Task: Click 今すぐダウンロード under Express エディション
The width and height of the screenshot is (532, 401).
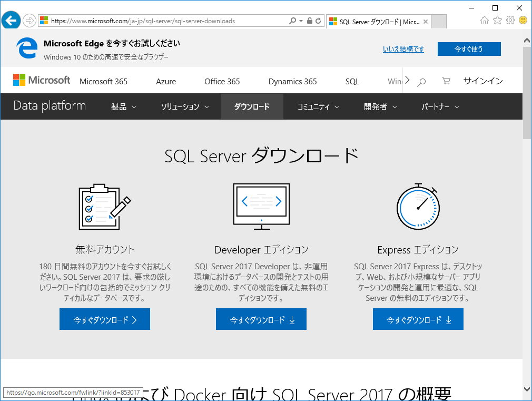Action: pos(418,319)
